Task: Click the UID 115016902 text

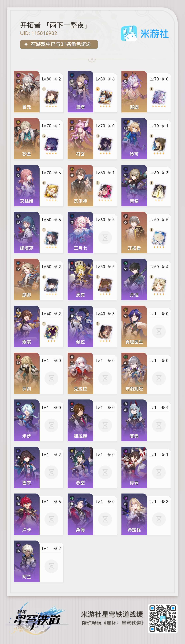Action: point(38,33)
